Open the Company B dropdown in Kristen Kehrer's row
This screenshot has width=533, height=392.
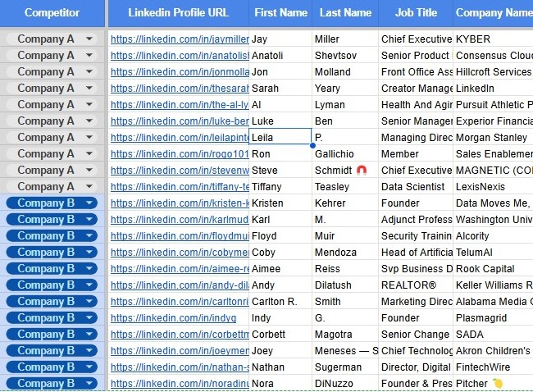coord(89,203)
